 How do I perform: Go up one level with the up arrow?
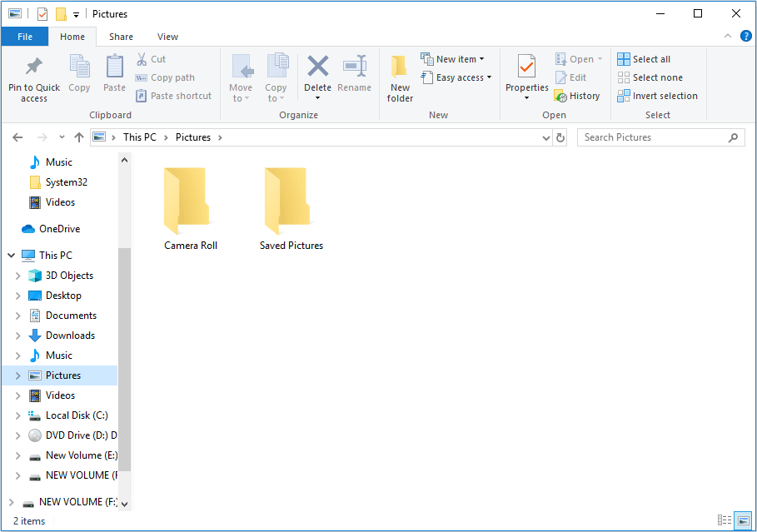coord(78,137)
